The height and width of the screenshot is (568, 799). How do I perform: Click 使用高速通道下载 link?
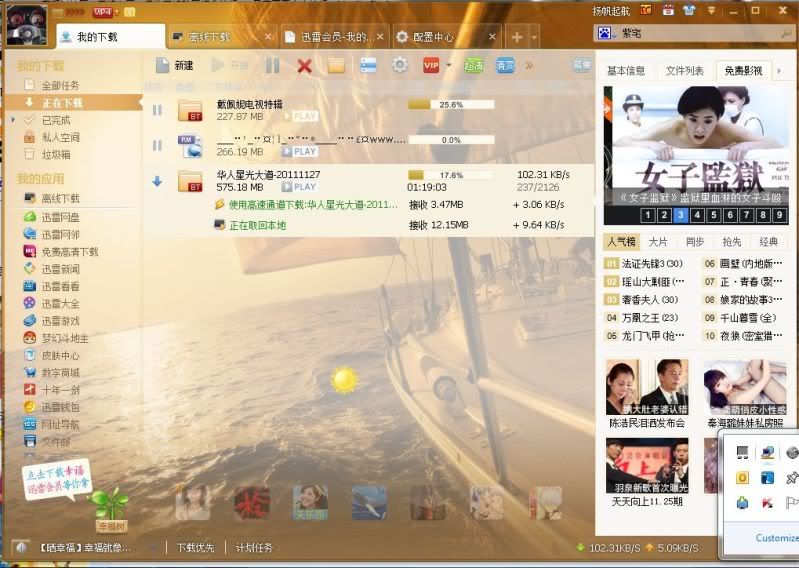[x=313, y=205]
